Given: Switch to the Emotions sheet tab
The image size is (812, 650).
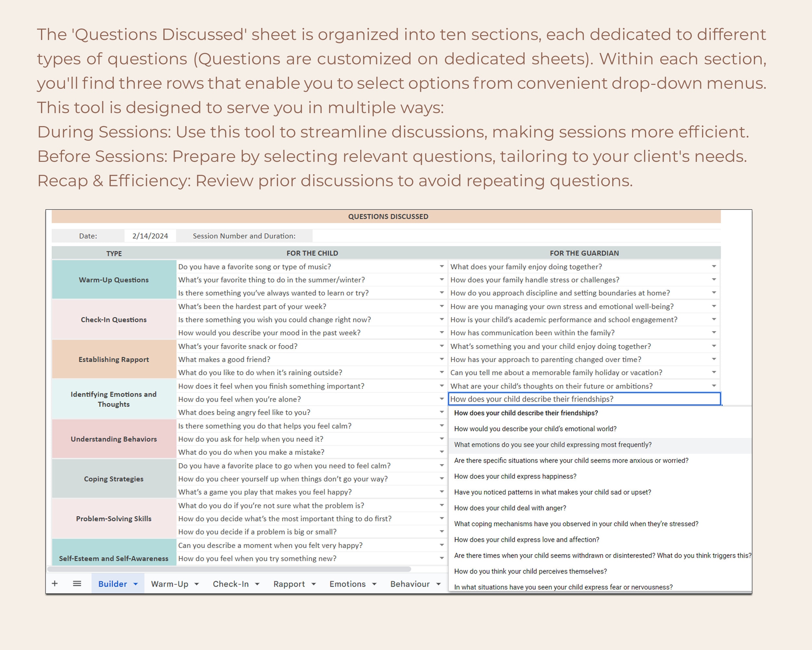Looking at the screenshot, I should (x=347, y=584).
